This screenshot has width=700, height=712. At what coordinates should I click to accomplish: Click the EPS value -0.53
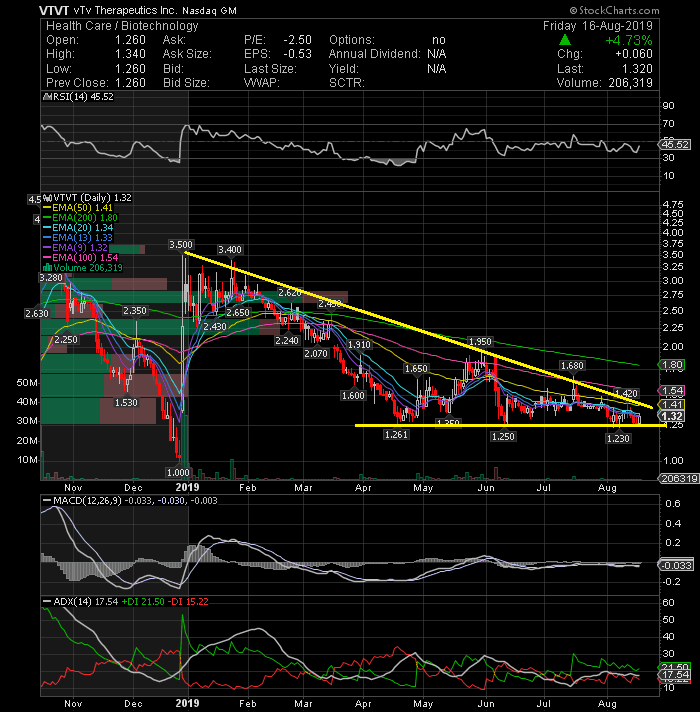pyautogui.click(x=298, y=54)
